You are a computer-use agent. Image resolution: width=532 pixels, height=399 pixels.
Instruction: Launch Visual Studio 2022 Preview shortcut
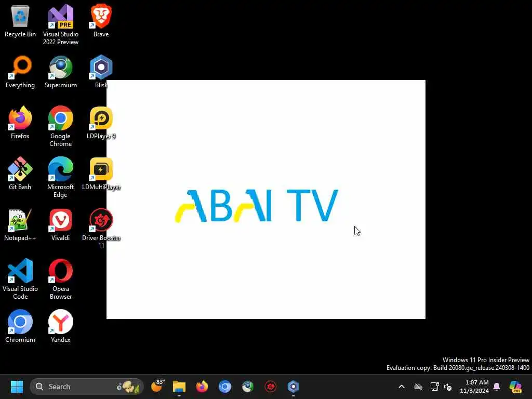point(60,24)
